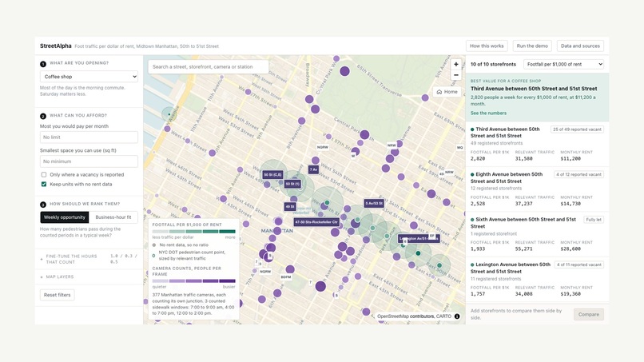The width and height of the screenshot is (644, 362).
Task: Click darkest green footfall legend swatch
Action: click(x=227, y=232)
